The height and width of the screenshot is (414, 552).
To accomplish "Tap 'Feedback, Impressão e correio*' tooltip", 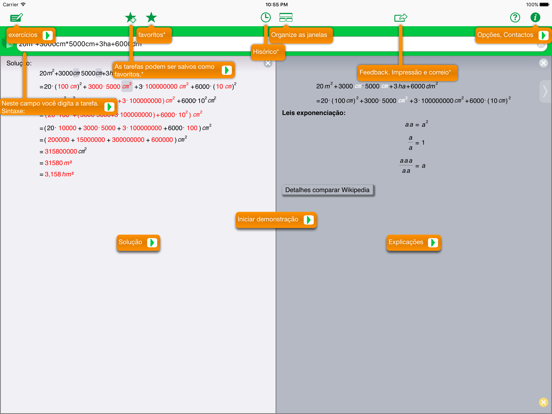I will (407, 73).
